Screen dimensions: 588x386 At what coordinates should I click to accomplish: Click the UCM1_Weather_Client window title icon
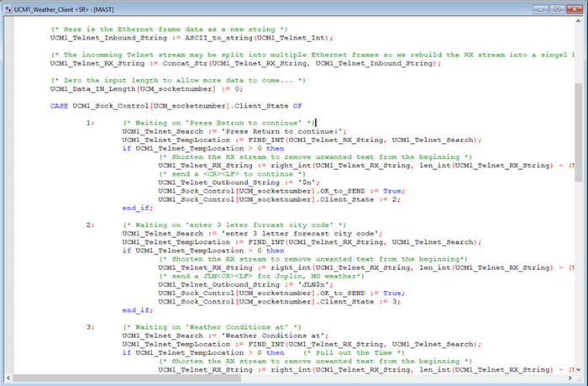coord(8,9)
